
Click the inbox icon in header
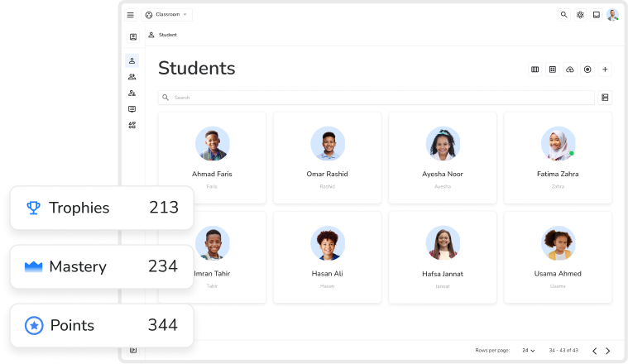point(596,15)
